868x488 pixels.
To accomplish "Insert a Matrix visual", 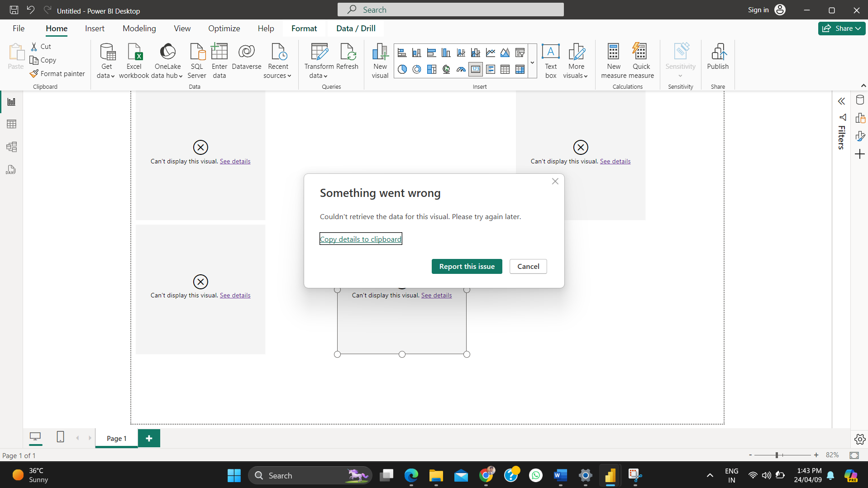I will [x=520, y=69].
